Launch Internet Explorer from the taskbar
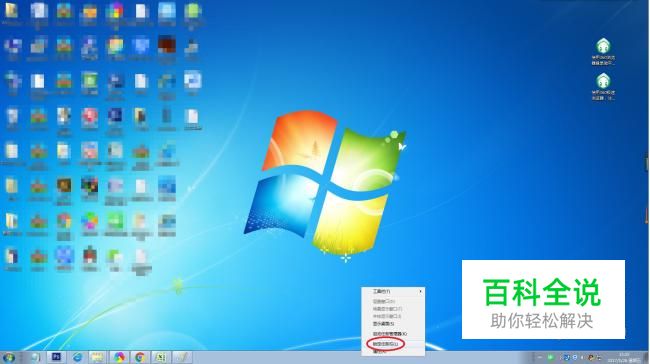The width and height of the screenshot is (650, 364). pyautogui.click(x=77, y=357)
